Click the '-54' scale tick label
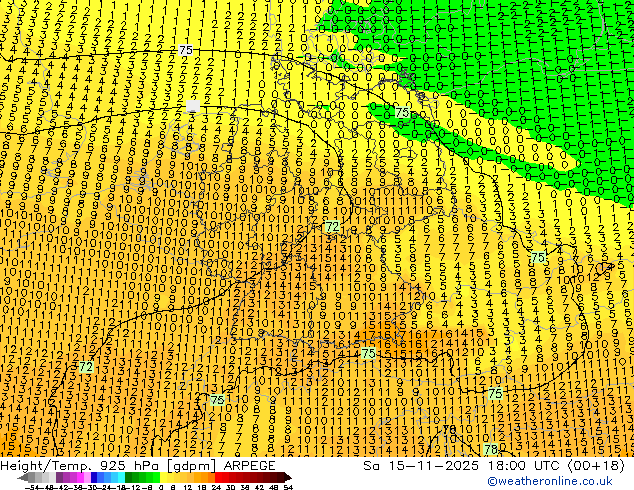The image size is (634, 490). (32, 487)
